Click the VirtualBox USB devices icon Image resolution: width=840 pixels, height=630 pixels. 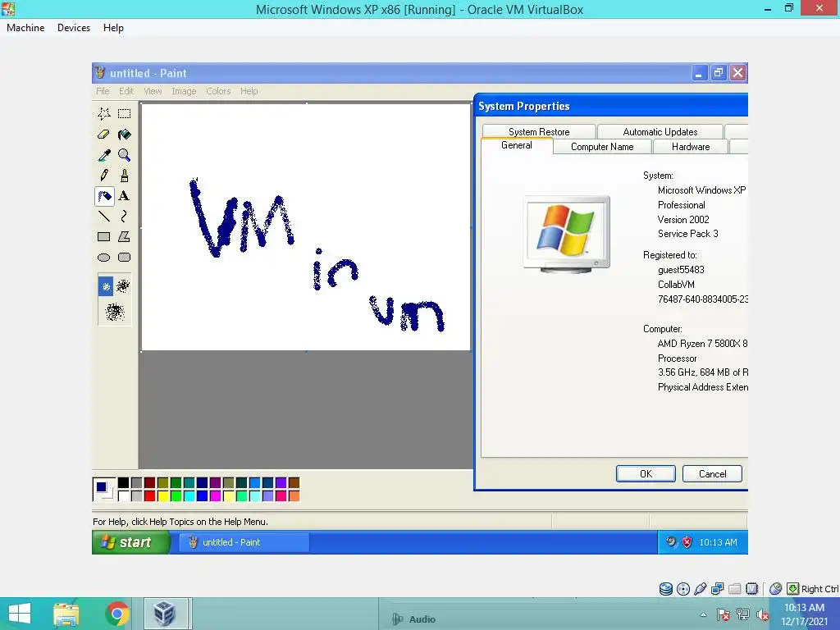(x=701, y=589)
